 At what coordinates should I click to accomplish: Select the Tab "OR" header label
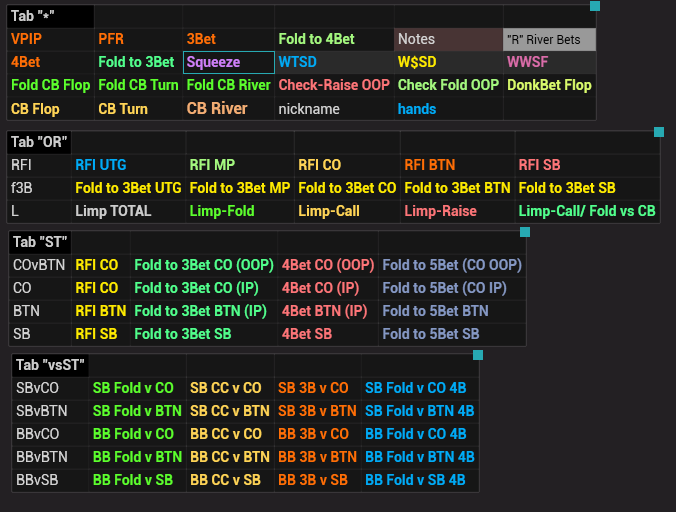(x=38, y=142)
